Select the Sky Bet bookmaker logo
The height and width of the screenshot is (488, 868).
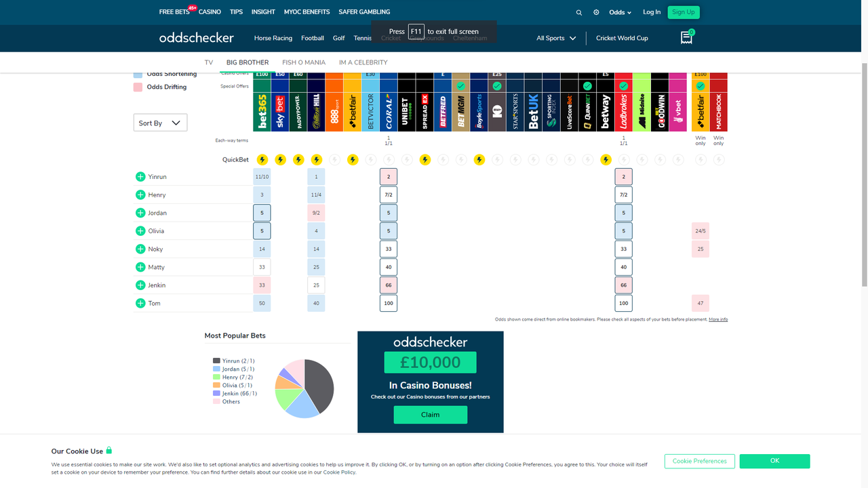point(280,113)
